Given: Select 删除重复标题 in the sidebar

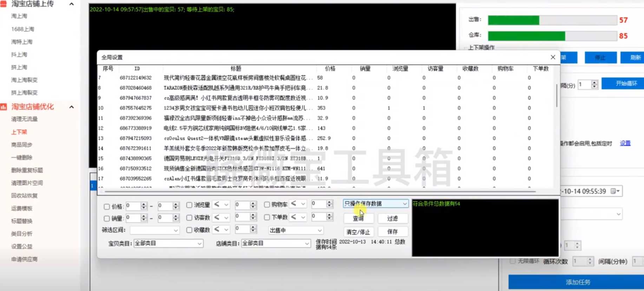Looking at the screenshot, I should point(27,170).
